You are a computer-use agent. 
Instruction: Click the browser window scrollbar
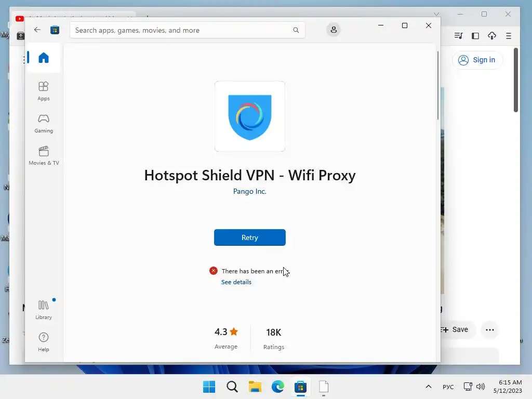pyautogui.click(x=516, y=80)
